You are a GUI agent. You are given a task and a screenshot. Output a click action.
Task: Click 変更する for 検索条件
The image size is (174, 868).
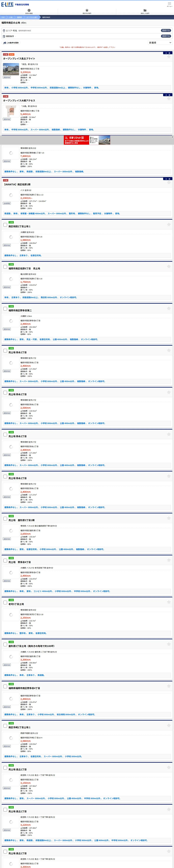[x=166, y=36]
